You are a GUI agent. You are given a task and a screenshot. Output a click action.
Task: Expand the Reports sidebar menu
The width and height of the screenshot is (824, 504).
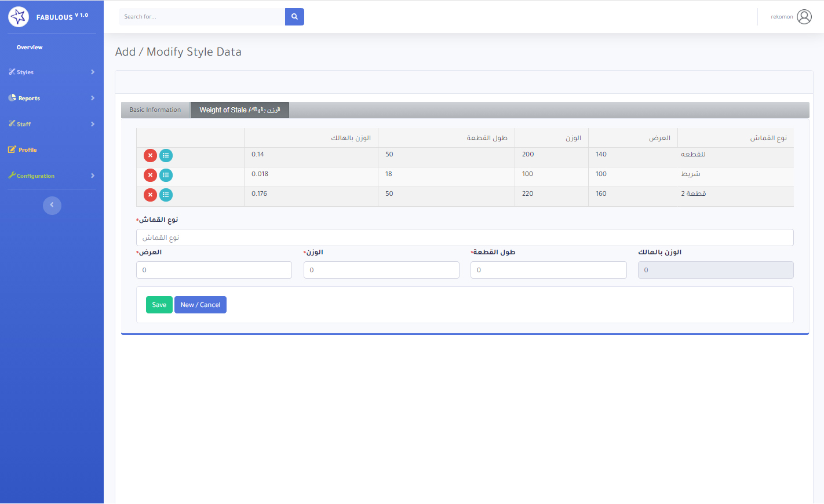click(x=52, y=98)
